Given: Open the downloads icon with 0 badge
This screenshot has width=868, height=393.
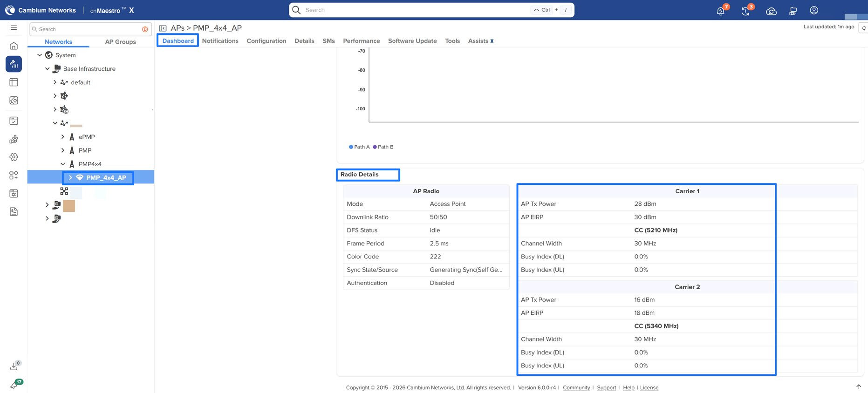Looking at the screenshot, I should pos(14,366).
